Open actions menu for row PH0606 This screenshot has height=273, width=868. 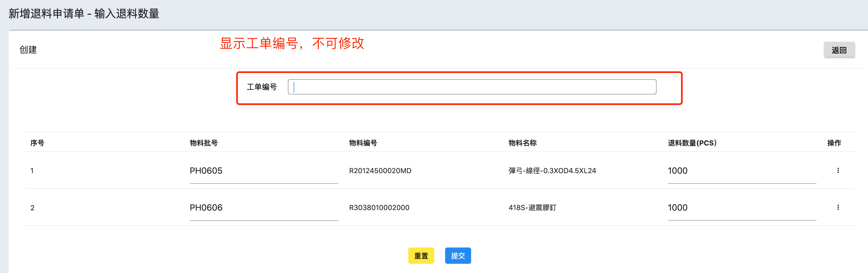coord(838,207)
